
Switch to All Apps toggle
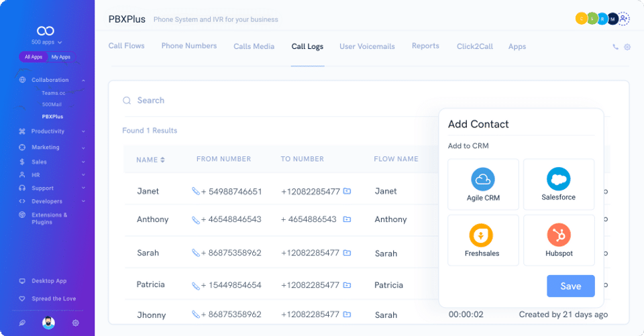(x=34, y=57)
